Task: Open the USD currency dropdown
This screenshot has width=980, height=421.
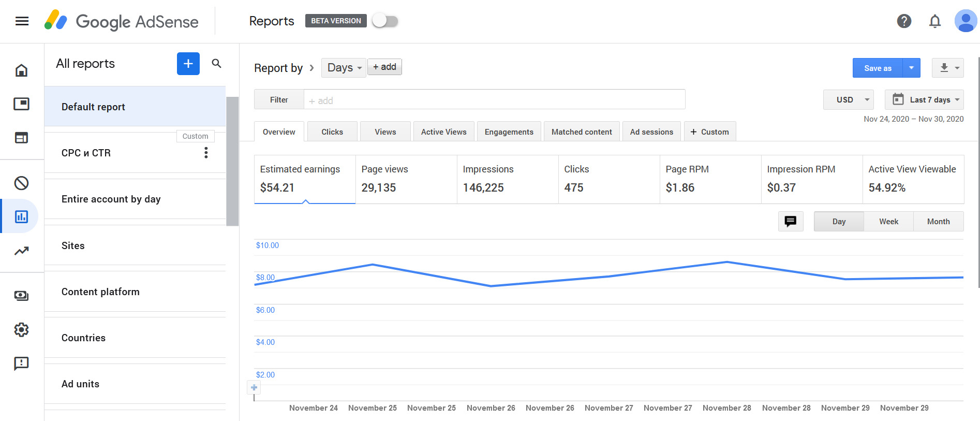Action: (x=849, y=100)
